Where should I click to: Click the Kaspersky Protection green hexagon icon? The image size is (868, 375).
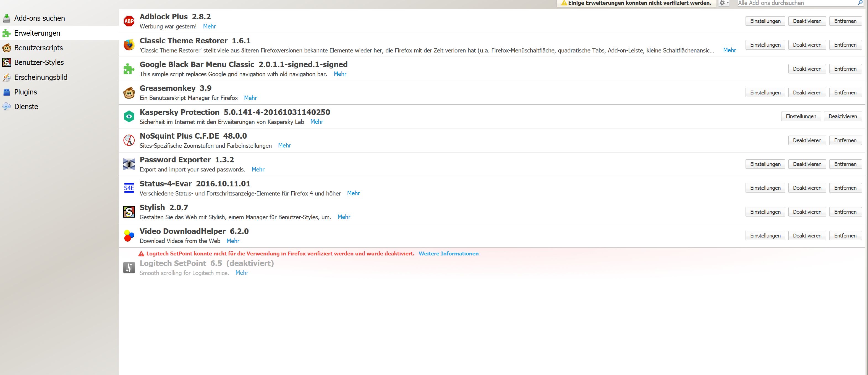tap(129, 117)
